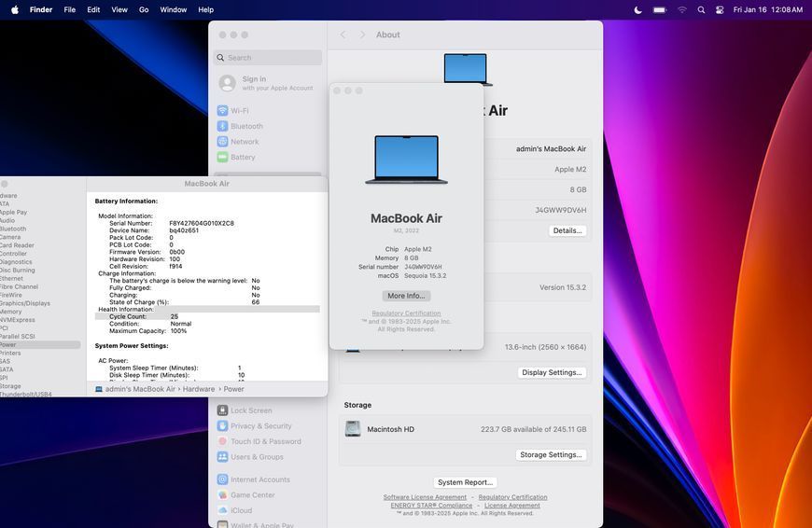The width and height of the screenshot is (812, 528).
Task: Open the Apple menu
Action: point(15,9)
